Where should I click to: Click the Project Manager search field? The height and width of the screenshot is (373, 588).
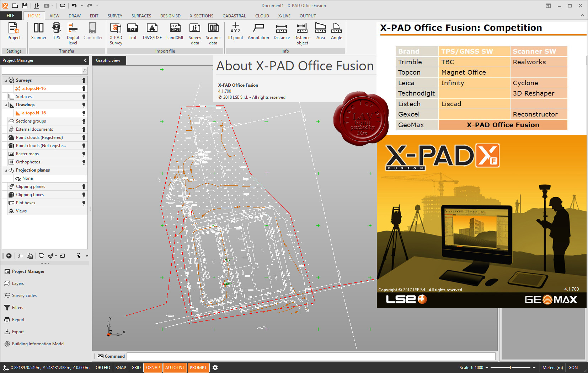(42, 71)
